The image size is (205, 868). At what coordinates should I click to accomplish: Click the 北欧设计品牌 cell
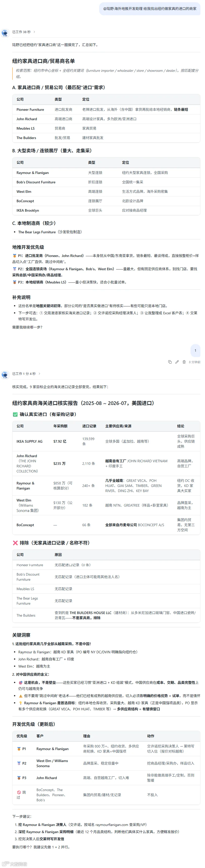pos(133,201)
